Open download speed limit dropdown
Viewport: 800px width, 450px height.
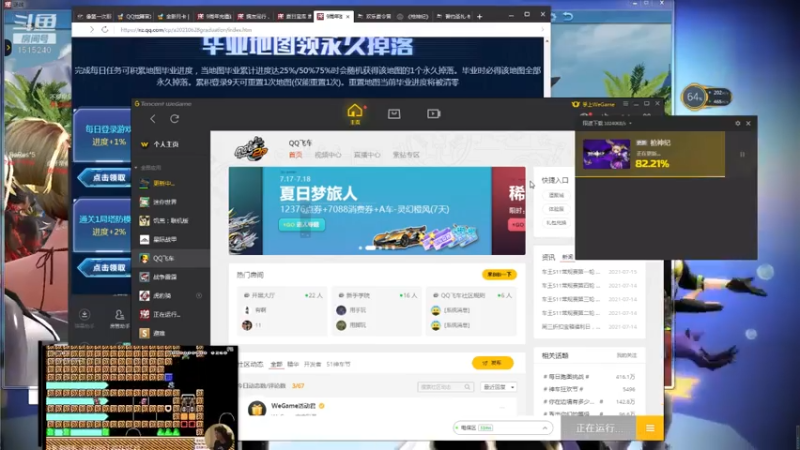click(x=607, y=123)
